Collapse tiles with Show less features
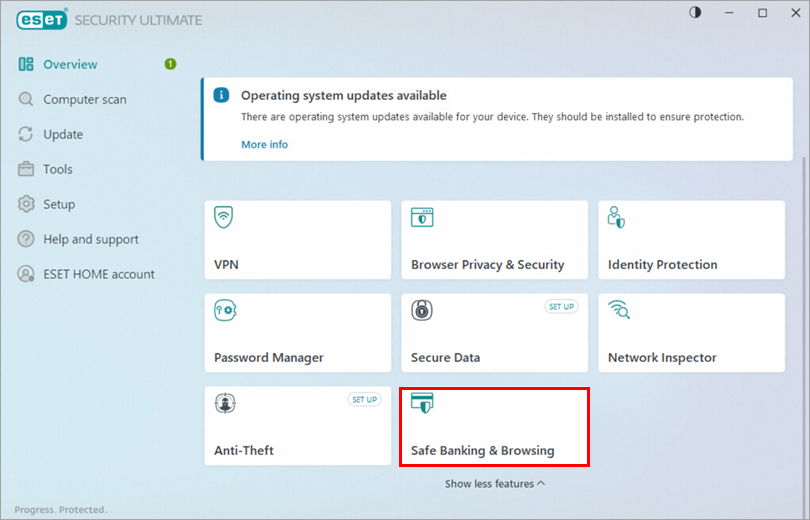Screen dimensions: 810x520 click(x=495, y=483)
